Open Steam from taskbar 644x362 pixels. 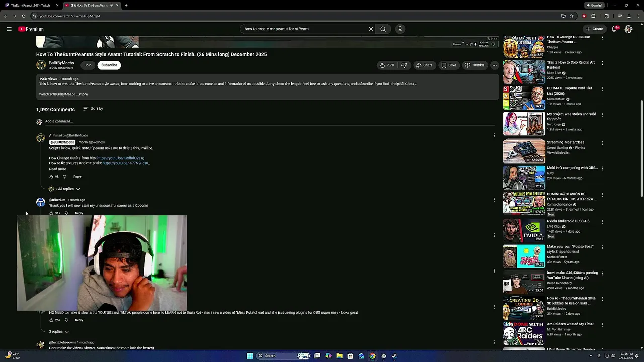(394, 356)
